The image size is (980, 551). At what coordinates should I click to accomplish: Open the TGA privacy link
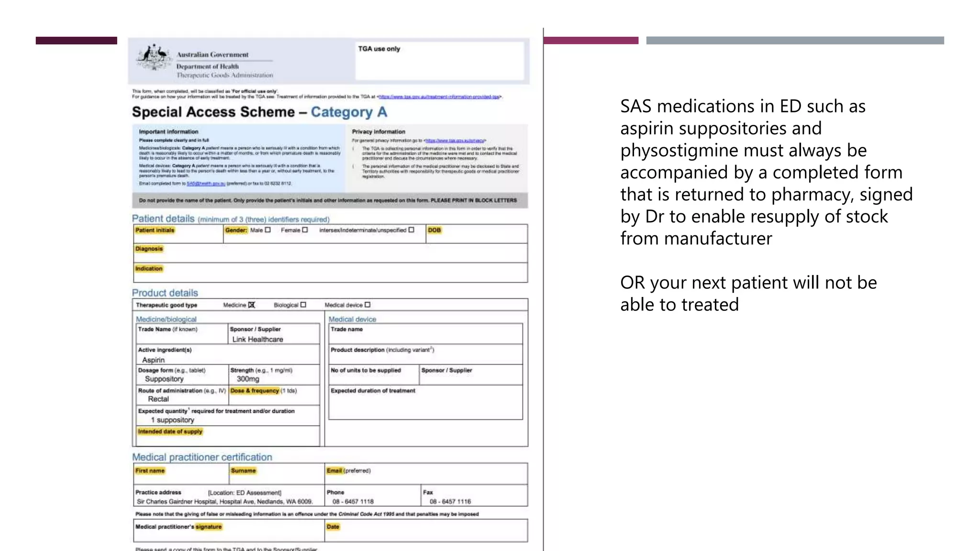pyautogui.click(x=455, y=141)
